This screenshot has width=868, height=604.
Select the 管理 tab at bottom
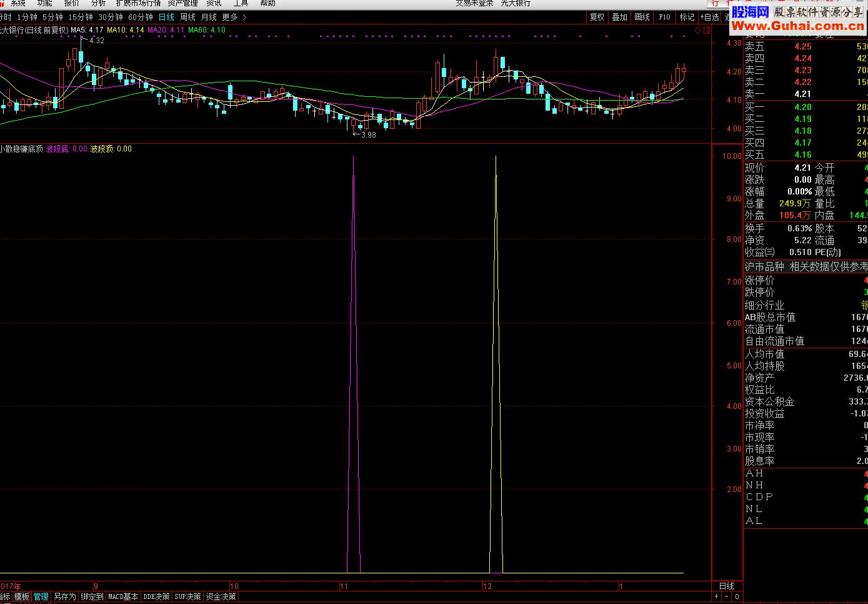(41, 597)
